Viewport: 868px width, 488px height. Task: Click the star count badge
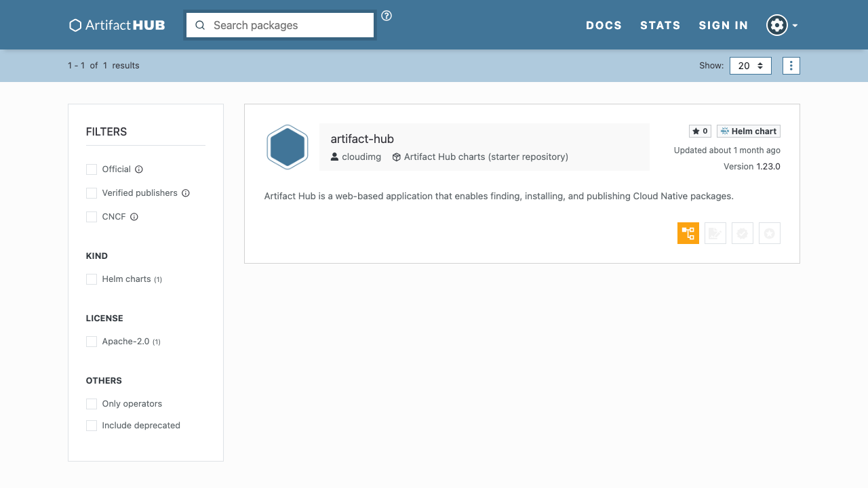(700, 131)
